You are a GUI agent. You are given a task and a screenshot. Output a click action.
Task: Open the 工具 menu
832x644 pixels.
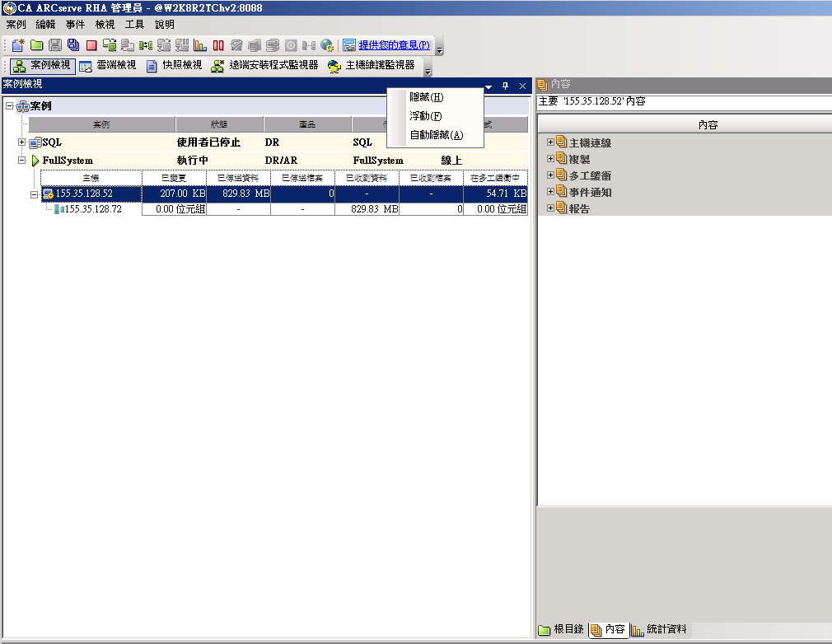pyautogui.click(x=134, y=25)
